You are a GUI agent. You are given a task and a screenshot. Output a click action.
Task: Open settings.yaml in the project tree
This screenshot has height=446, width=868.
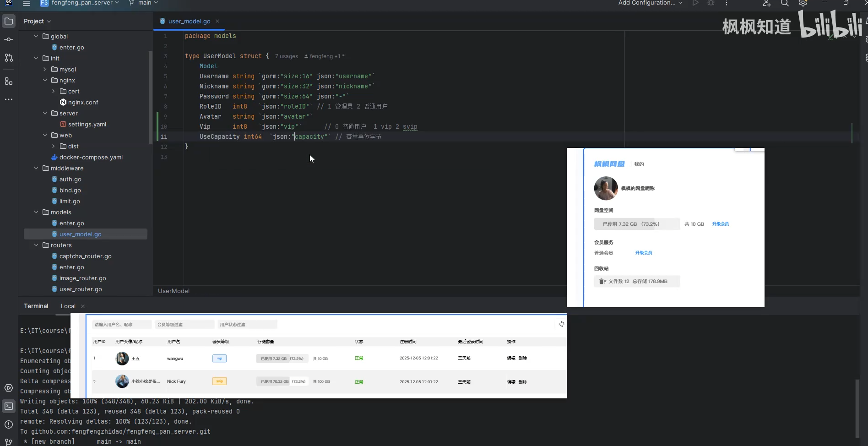(87, 124)
